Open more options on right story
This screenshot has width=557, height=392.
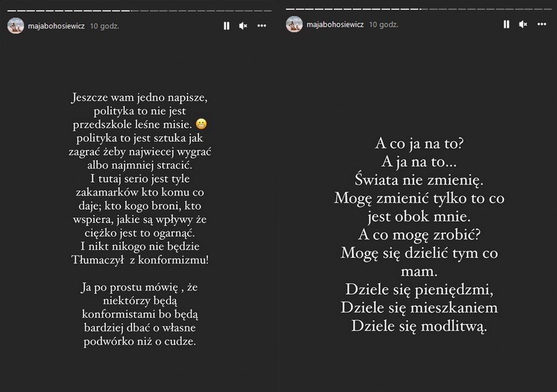tap(542, 24)
